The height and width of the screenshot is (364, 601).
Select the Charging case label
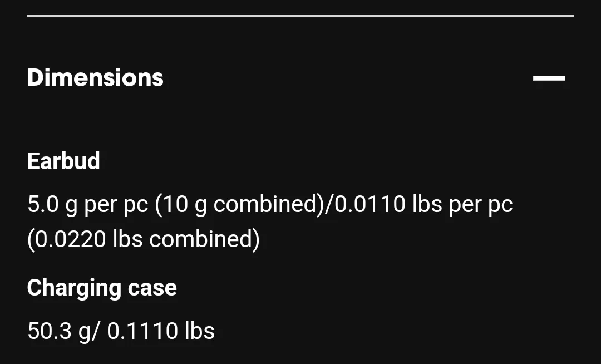click(102, 288)
